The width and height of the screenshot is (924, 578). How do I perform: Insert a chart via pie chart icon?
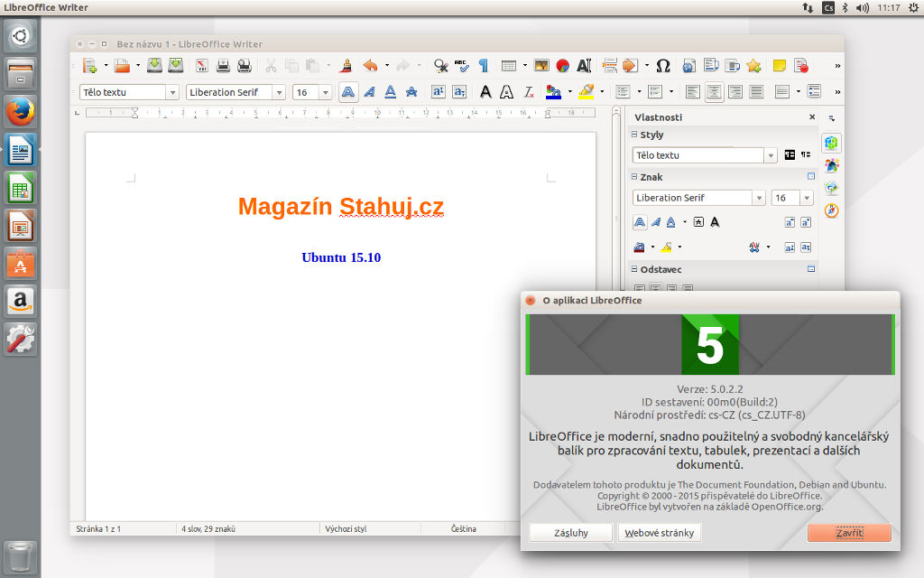(x=563, y=65)
